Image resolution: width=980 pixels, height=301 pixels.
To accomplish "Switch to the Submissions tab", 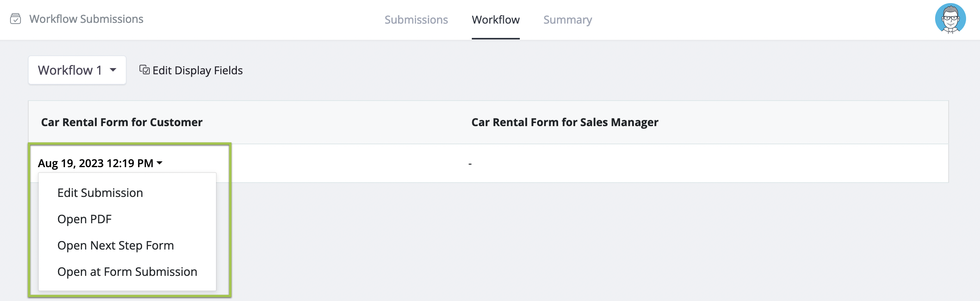I will click(x=416, y=20).
